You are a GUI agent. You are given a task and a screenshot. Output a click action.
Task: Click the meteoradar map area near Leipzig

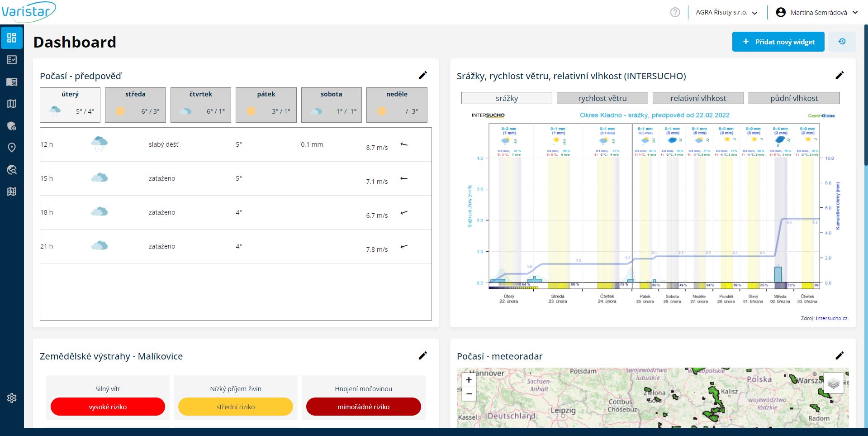[x=563, y=410]
